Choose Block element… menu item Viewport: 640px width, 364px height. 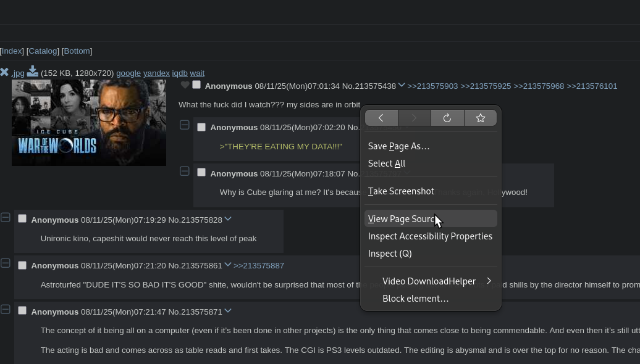point(431,299)
